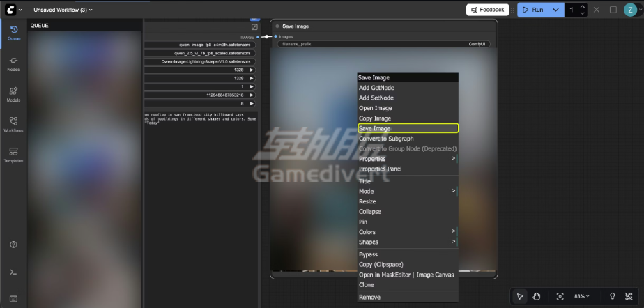The height and width of the screenshot is (308, 644).
Task: Choose Save Image in context menu
Action: pos(408,128)
